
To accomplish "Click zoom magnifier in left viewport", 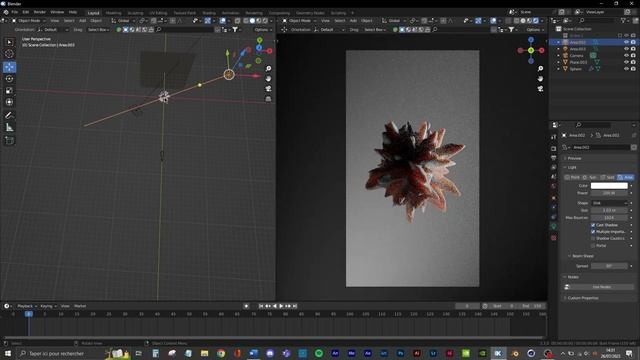I will (268, 69).
